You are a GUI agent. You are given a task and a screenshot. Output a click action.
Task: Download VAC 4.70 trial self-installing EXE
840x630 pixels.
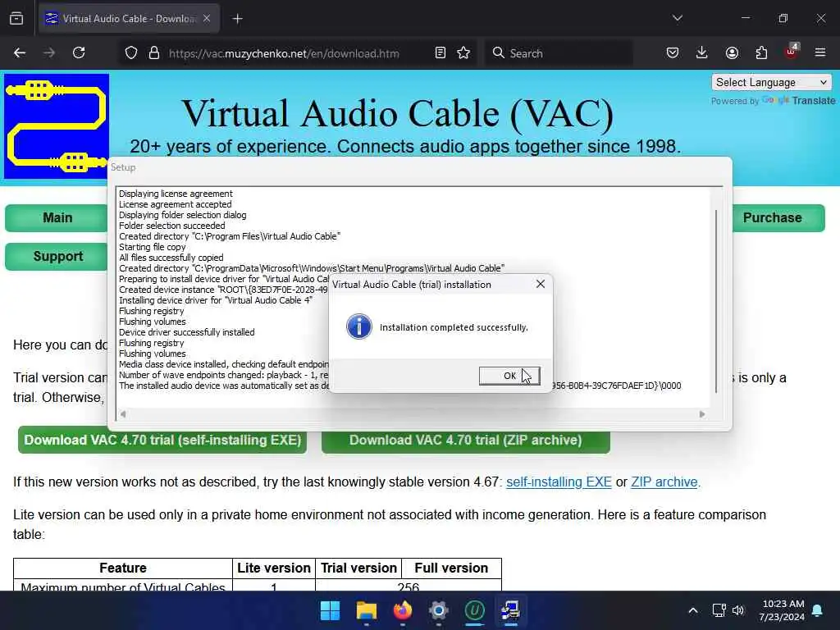(162, 441)
